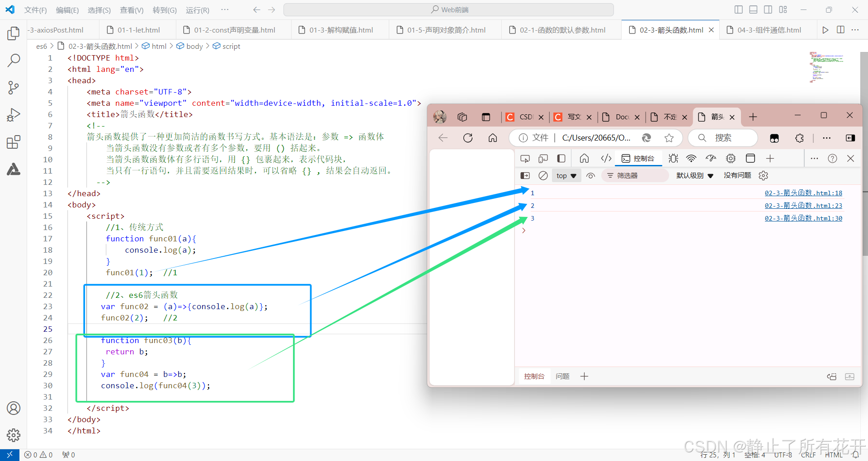The width and height of the screenshot is (868, 461).
Task: Open VS Code more menus ellipsis in menu bar
Action: pyautogui.click(x=225, y=9)
